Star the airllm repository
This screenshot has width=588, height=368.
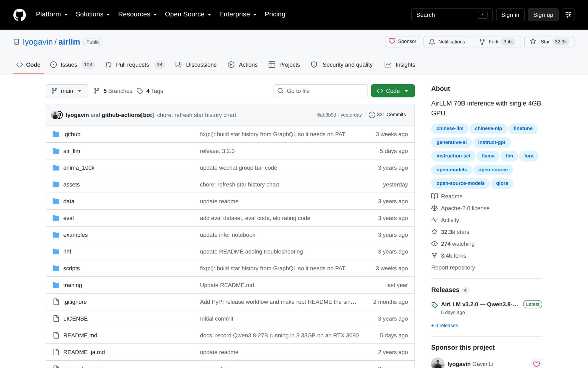click(x=549, y=42)
